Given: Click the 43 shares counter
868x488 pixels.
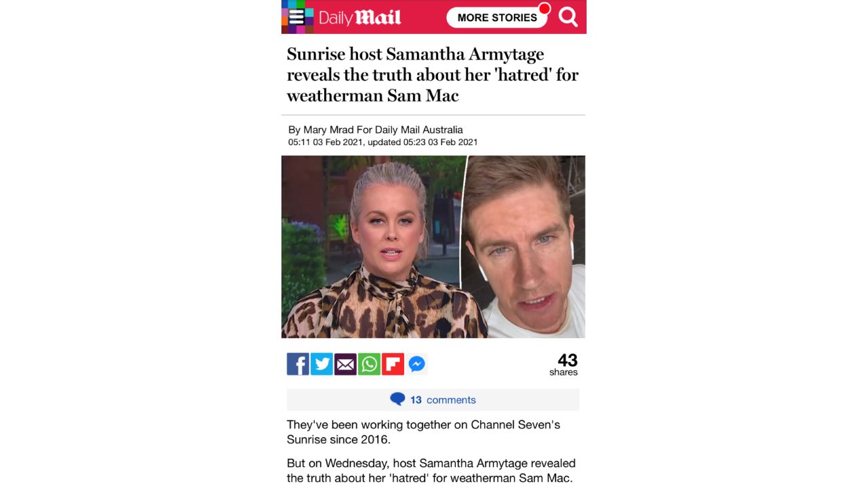Looking at the screenshot, I should [x=564, y=365].
